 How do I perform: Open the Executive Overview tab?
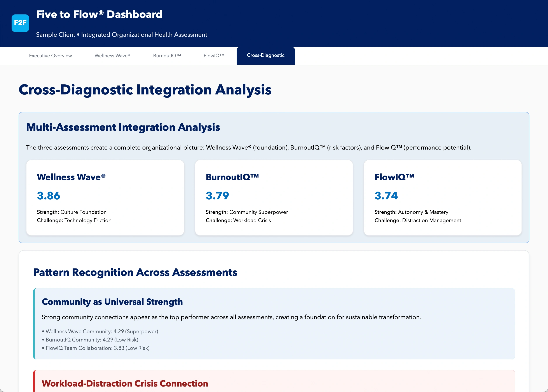point(51,56)
